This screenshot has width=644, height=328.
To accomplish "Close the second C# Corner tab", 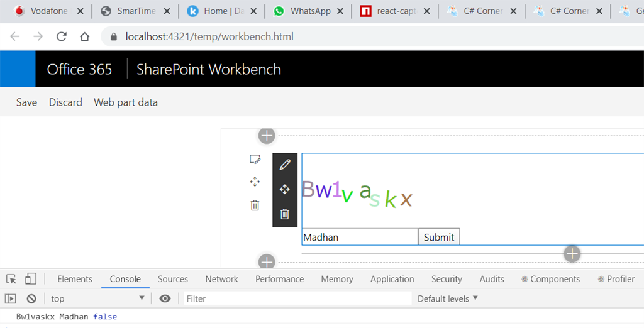I will 599,11.
